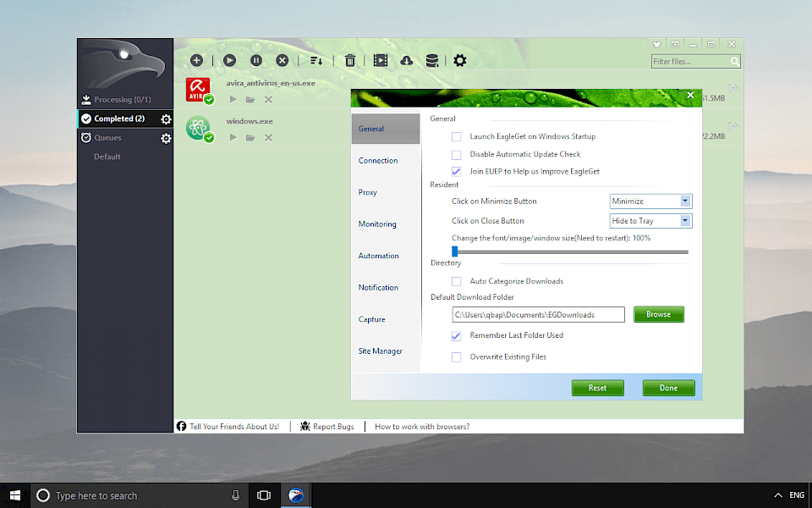812x508 pixels.
Task: Enable Launch EagleGet on Windows Startup
Action: tap(456, 137)
